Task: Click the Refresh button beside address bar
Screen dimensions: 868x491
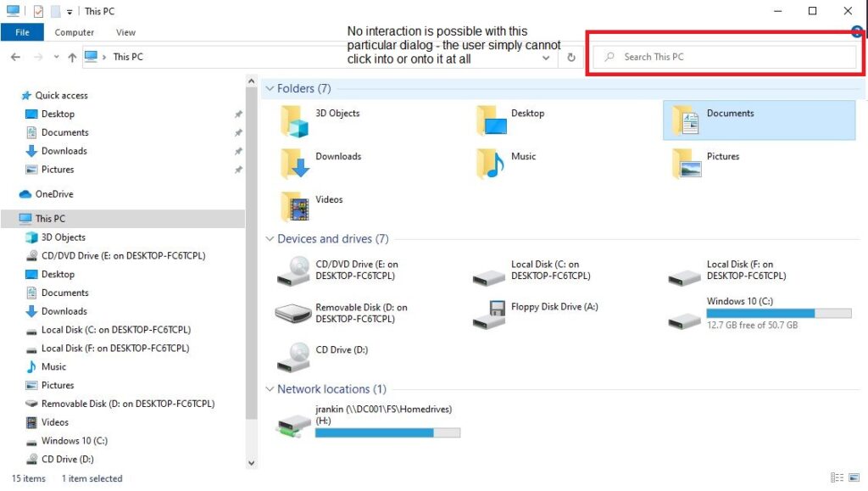Action: pos(571,58)
